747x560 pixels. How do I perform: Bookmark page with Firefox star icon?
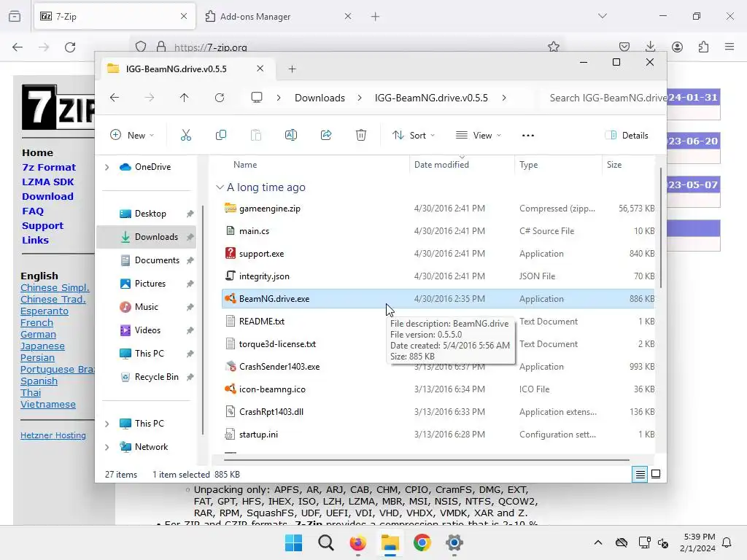tap(553, 47)
